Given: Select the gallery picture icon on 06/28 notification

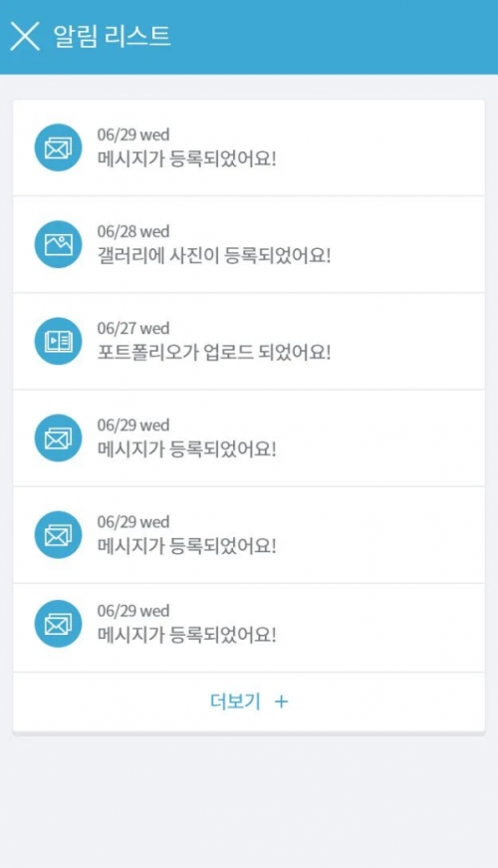Looking at the screenshot, I should coord(58,244).
